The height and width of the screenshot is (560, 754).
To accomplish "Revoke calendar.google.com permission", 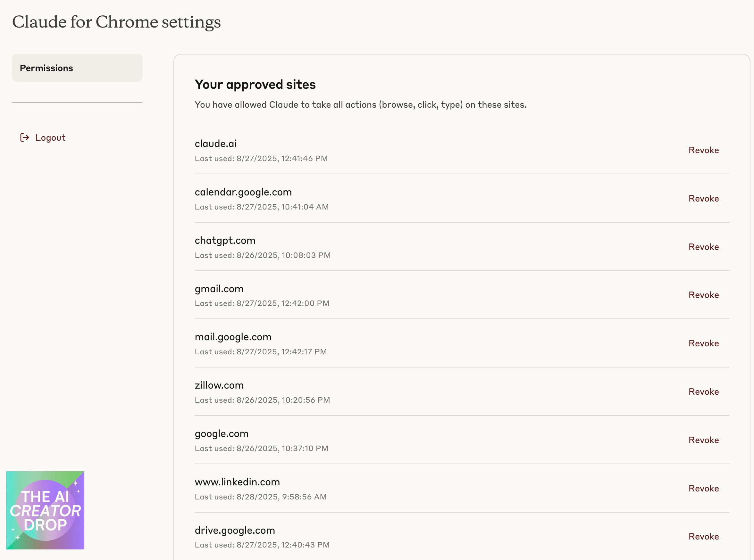I will (x=703, y=199).
